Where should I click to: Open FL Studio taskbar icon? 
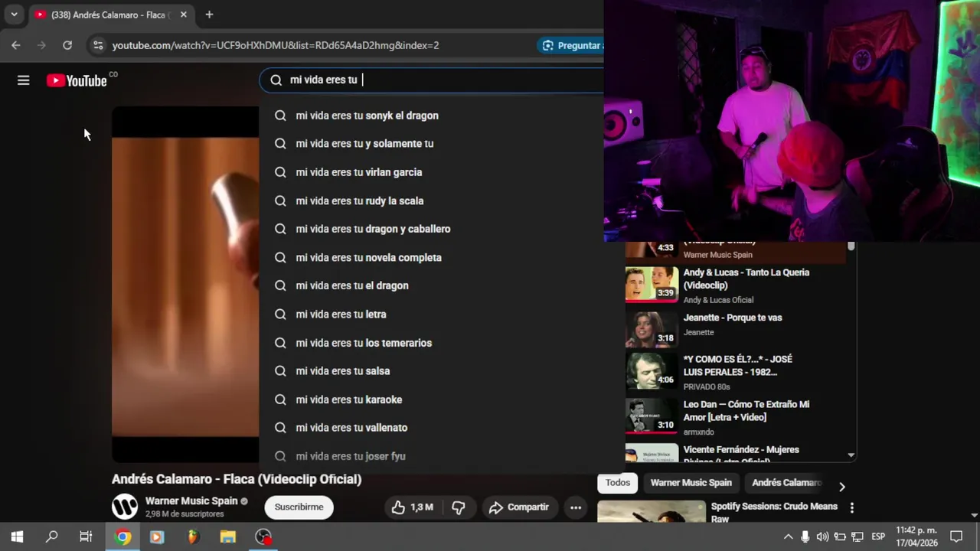coord(193,536)
